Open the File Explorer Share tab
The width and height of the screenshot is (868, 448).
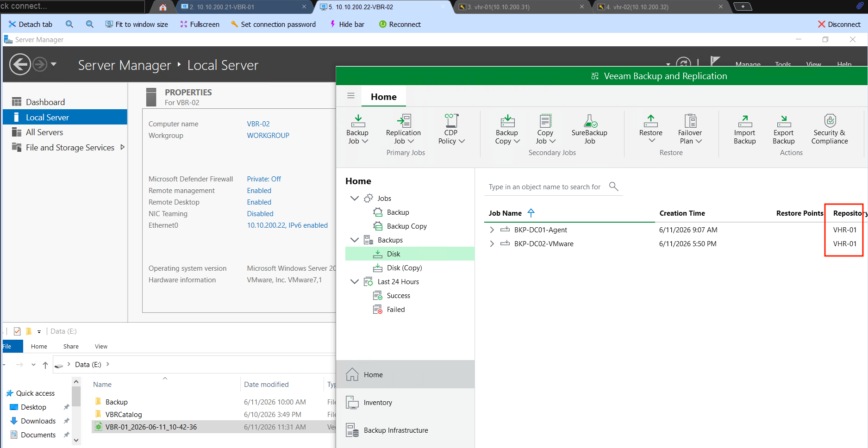point(71,346)
